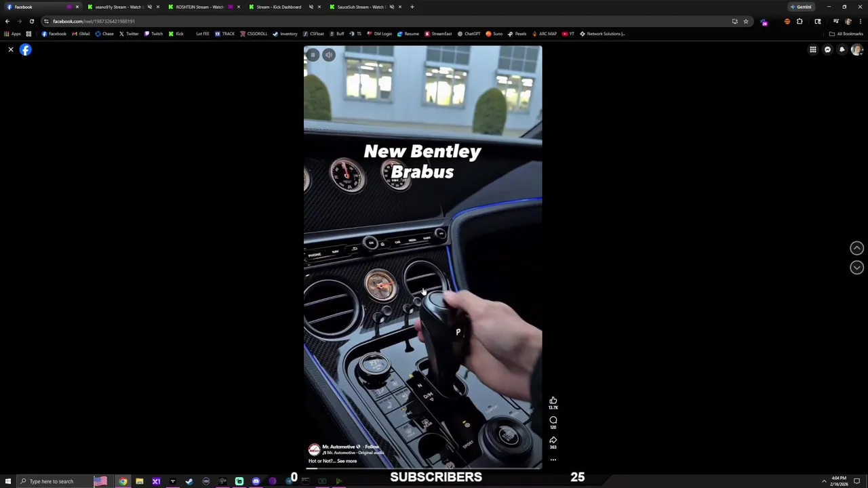
Task: Open the Facebook bookmark
Action: [54, 34]
